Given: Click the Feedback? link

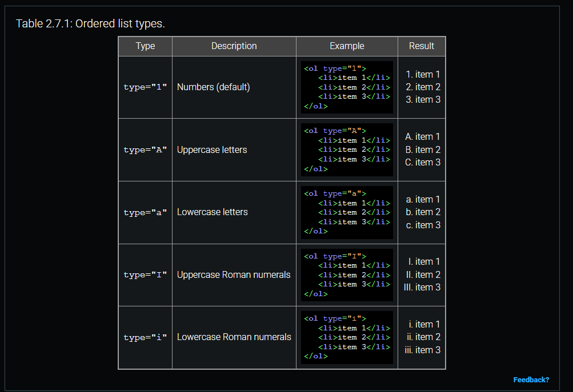Looking at the screenshot, I should coord(531,379).
